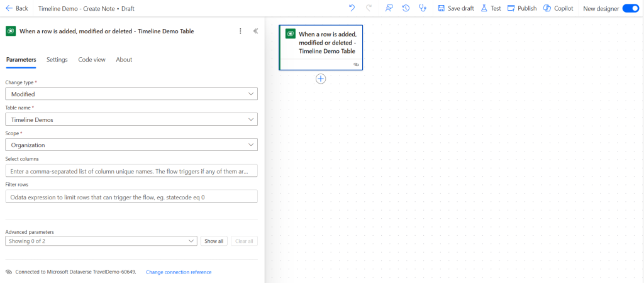This screenshot has width=644, height=283.
Task: Open version history clock icon
Action: [x=406, y=8]
